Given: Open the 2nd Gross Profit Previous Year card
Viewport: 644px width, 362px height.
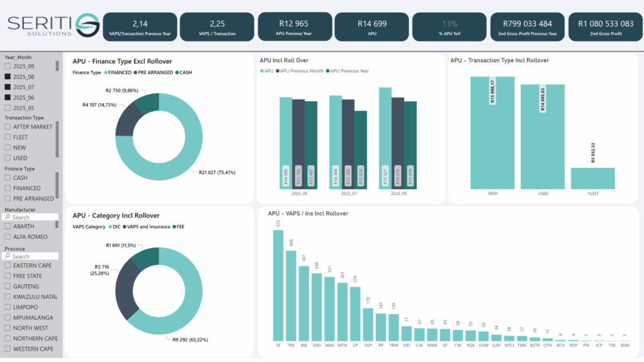Looking at the screenshot, I should click(528, 26).
